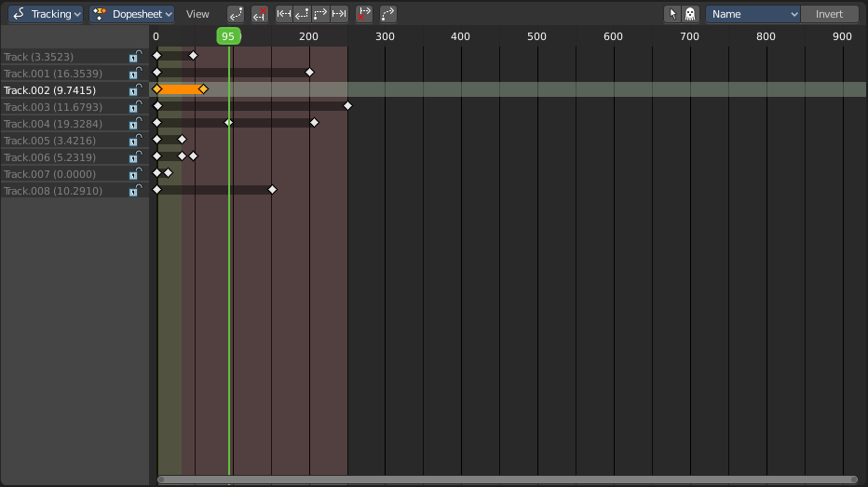Click the end keyframe of Track.005
This screenshot has width=868, height=487.
click(x=183, y=140)
